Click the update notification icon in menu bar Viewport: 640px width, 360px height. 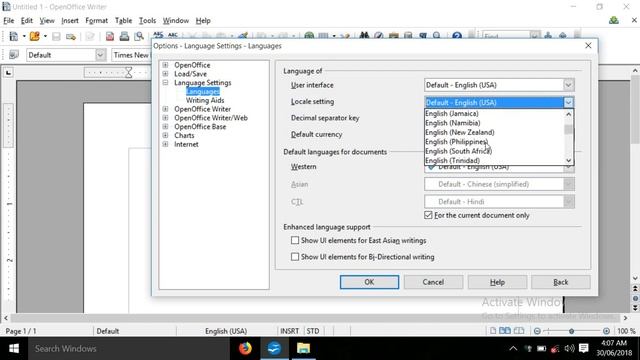[x=613, y=20]
